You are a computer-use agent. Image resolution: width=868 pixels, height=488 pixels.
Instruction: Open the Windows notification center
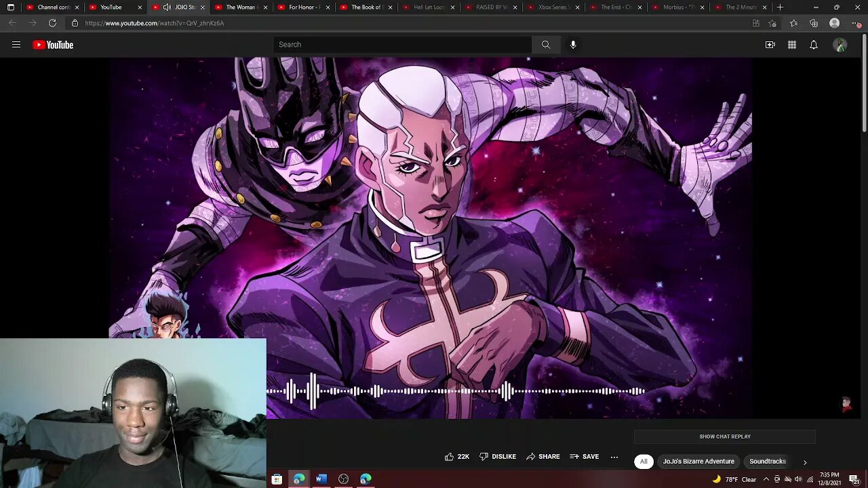[x=854, y=479]
